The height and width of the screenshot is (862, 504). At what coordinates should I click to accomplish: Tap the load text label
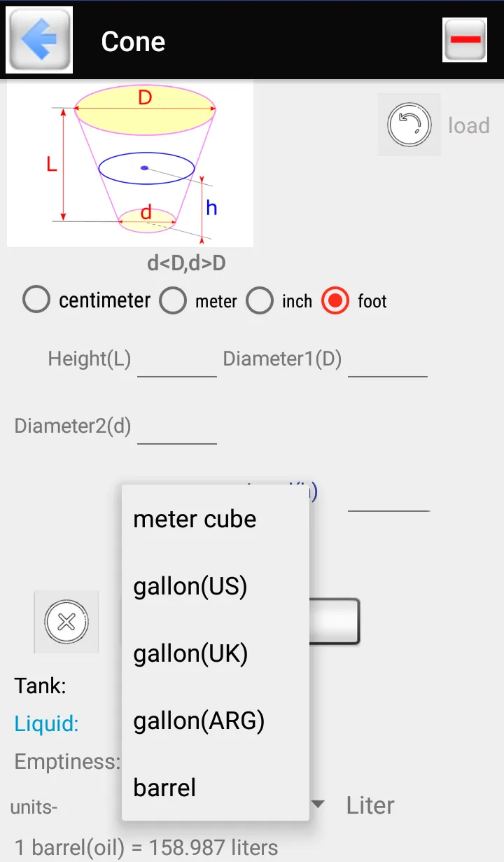pyautogui.click(x=469, y=125)
